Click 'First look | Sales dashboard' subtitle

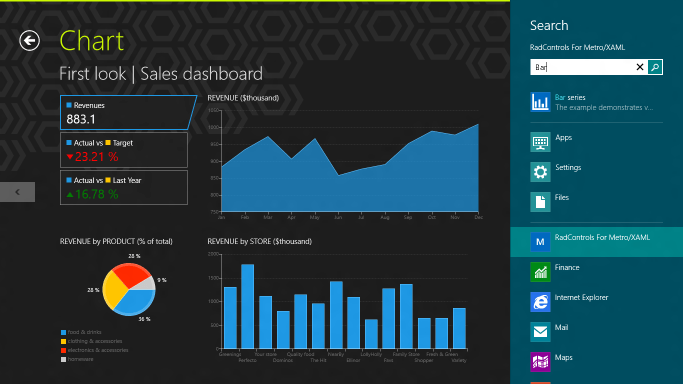161,74
